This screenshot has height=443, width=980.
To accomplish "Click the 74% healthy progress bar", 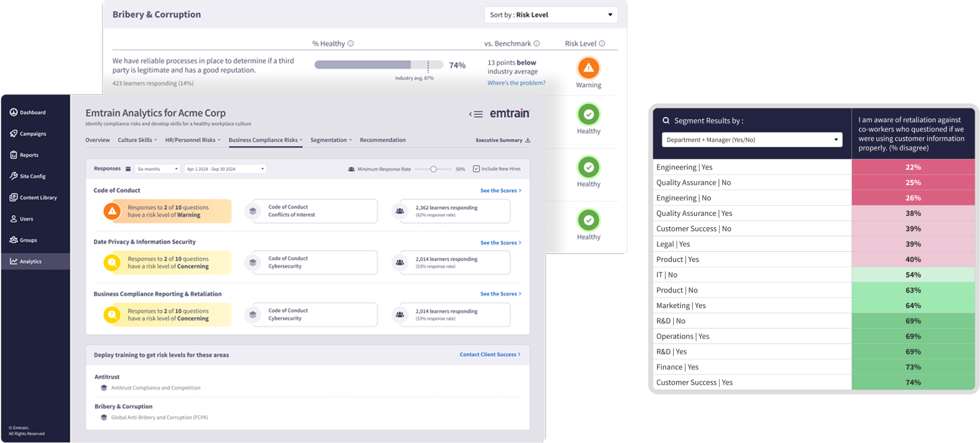I will pyautogui.click(x=379, y=65).
